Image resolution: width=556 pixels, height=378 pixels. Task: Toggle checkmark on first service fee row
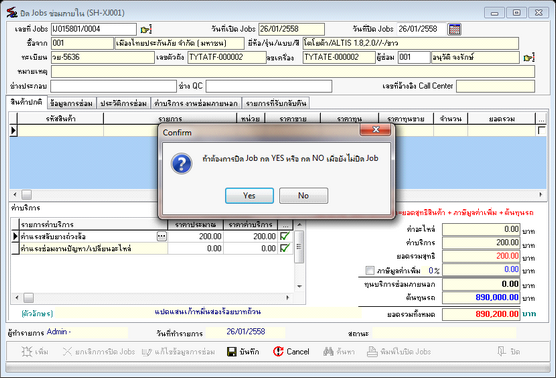pyautogui.click(x=285, y=236)
